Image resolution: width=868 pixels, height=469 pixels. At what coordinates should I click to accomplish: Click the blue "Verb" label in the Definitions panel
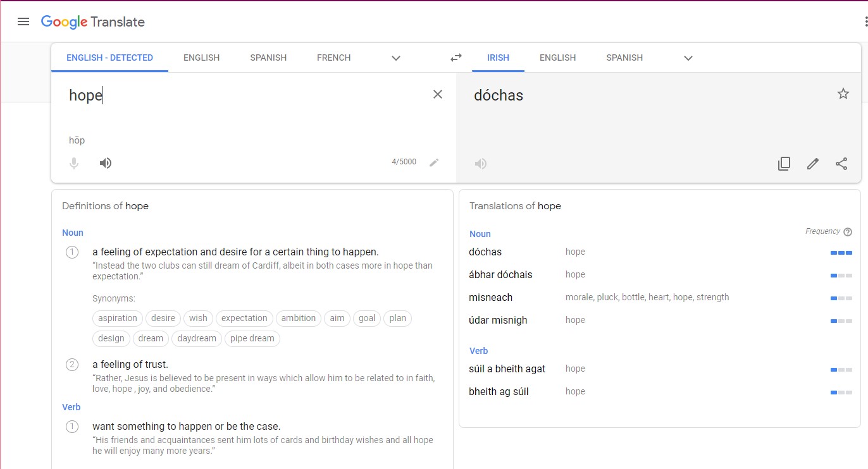coord(71,407)
